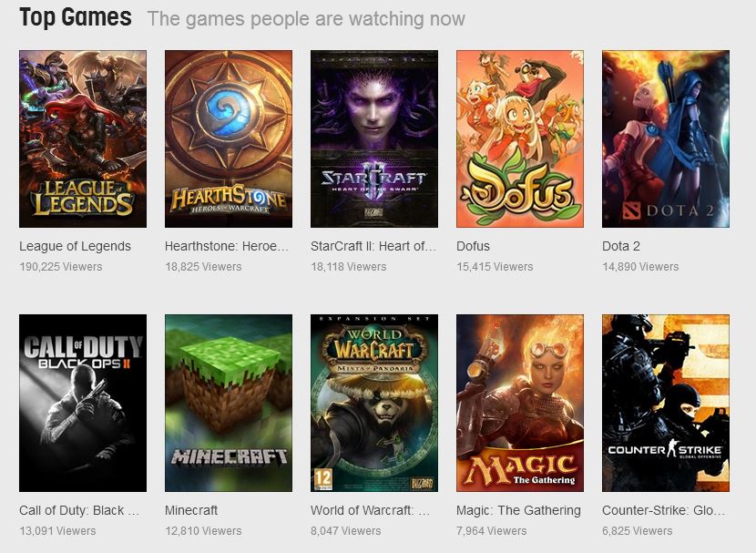Open the StarCraft II cover image
756x553 pixels.
(374, 138)
